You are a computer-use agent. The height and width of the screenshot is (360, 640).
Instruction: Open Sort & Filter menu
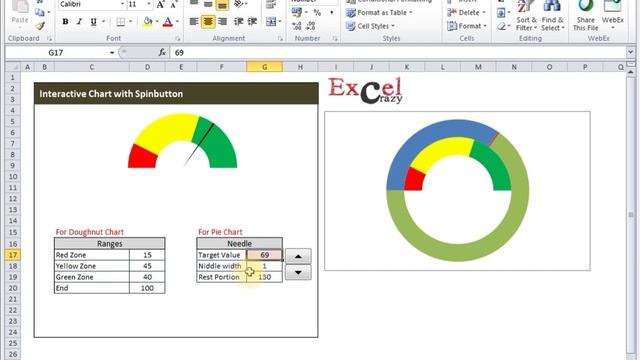tap(526, 16)
